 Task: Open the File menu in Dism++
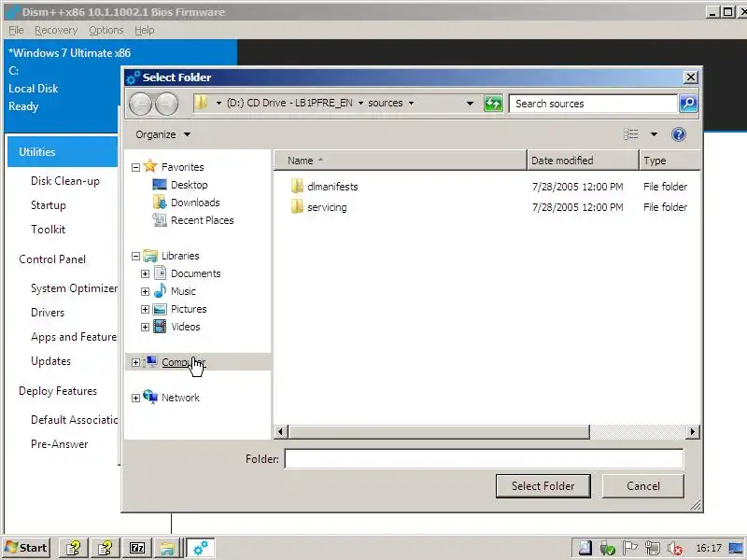click(16, 30)
